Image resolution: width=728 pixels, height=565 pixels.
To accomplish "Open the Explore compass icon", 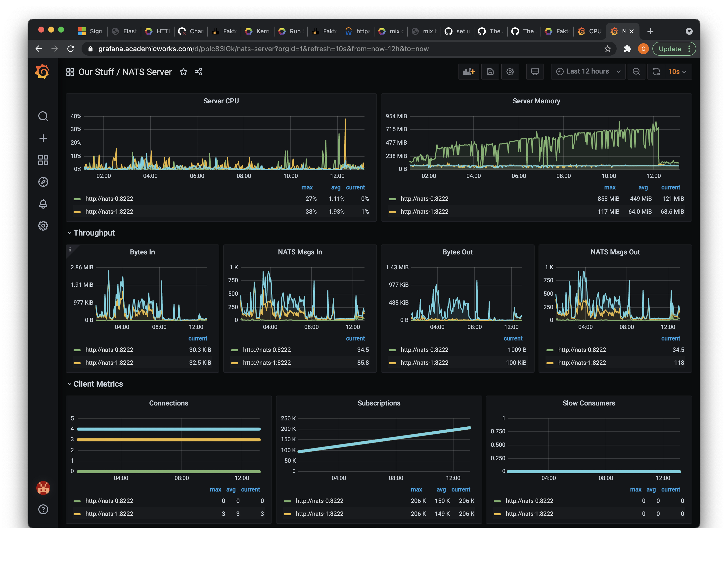I will [x=43, y=182].
